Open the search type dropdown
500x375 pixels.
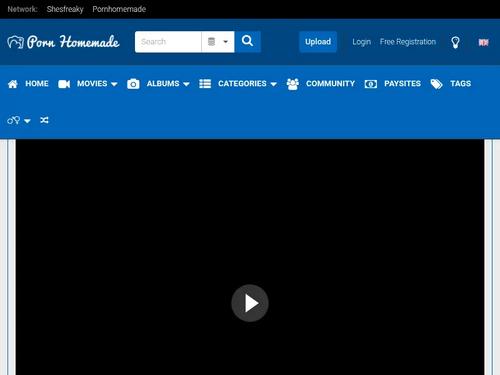[218, 42]
